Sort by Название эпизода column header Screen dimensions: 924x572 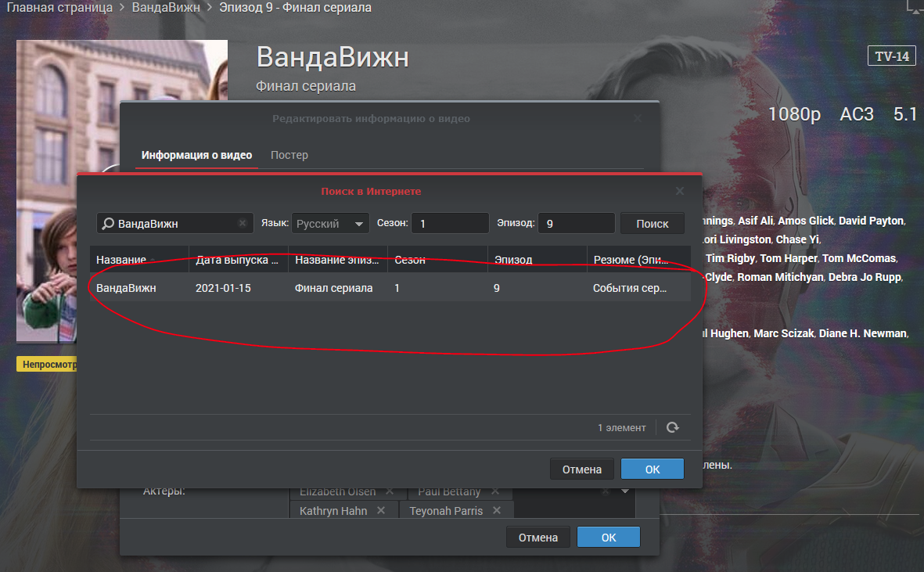pos(338,259)
